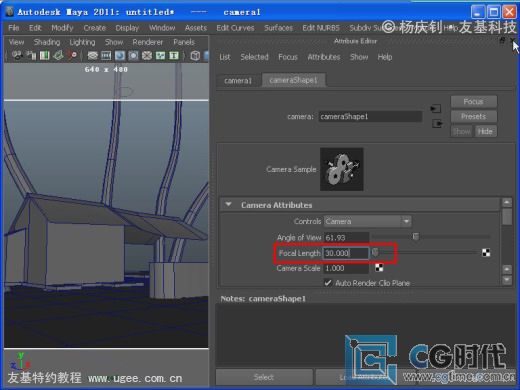Click the checker map button beside Camera Scale
Screen dimensions: 520x390
379,268
